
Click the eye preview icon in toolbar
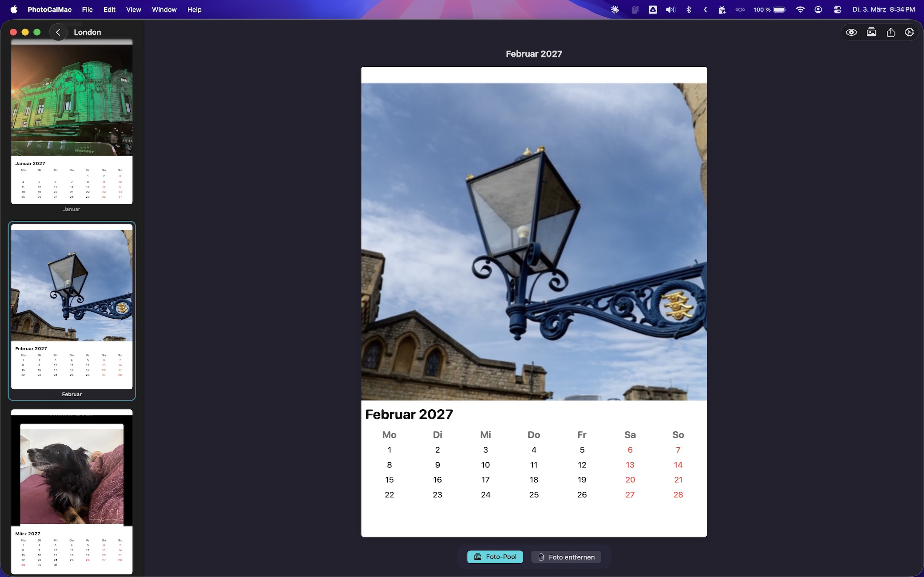pos(851,32)
